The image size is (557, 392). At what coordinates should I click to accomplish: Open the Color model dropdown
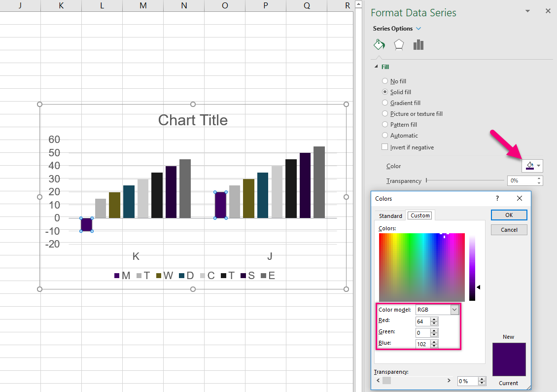point(454,310)
